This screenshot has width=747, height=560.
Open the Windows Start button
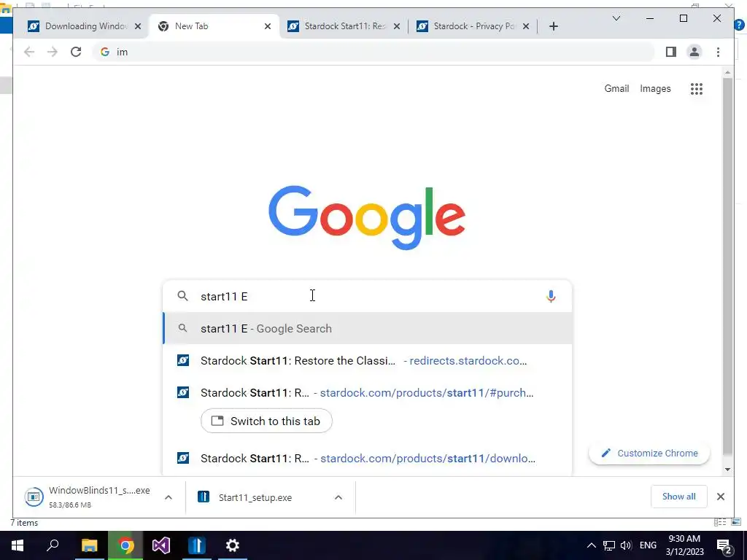[x=18, y=545]
